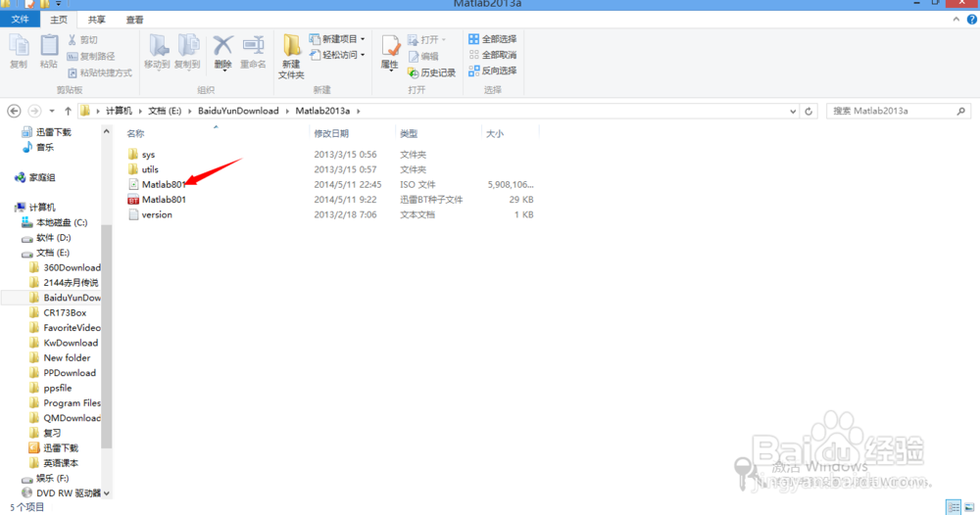Click BaiduYunDownload in the address bar

238,111
